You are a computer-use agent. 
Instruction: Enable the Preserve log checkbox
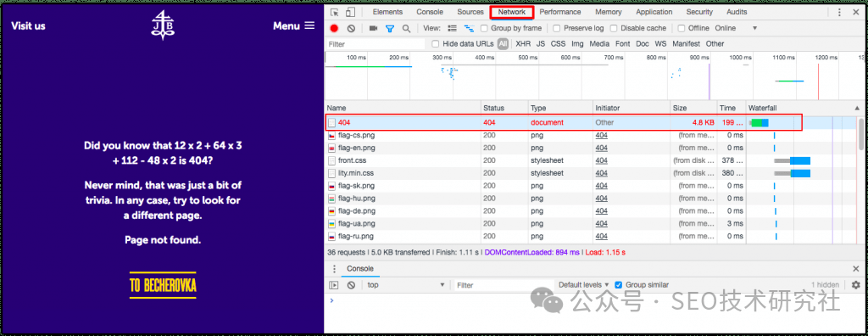(557, 28)
